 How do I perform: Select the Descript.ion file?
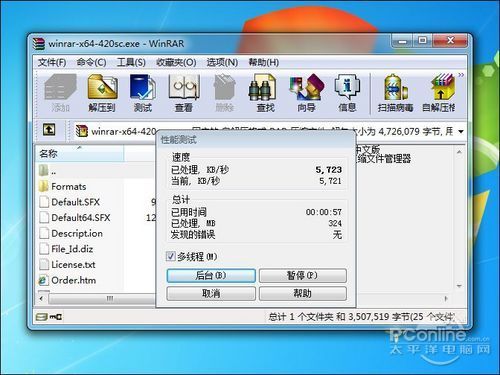[x=77, y=233]
